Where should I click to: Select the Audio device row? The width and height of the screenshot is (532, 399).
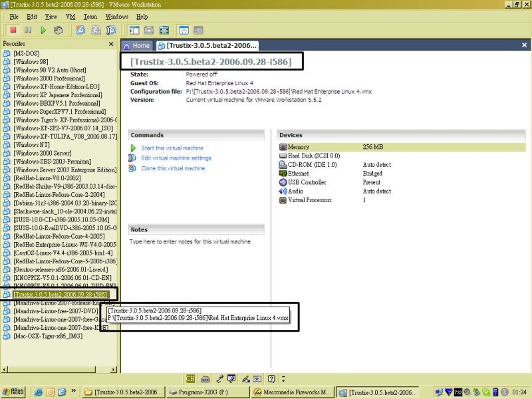402,191
